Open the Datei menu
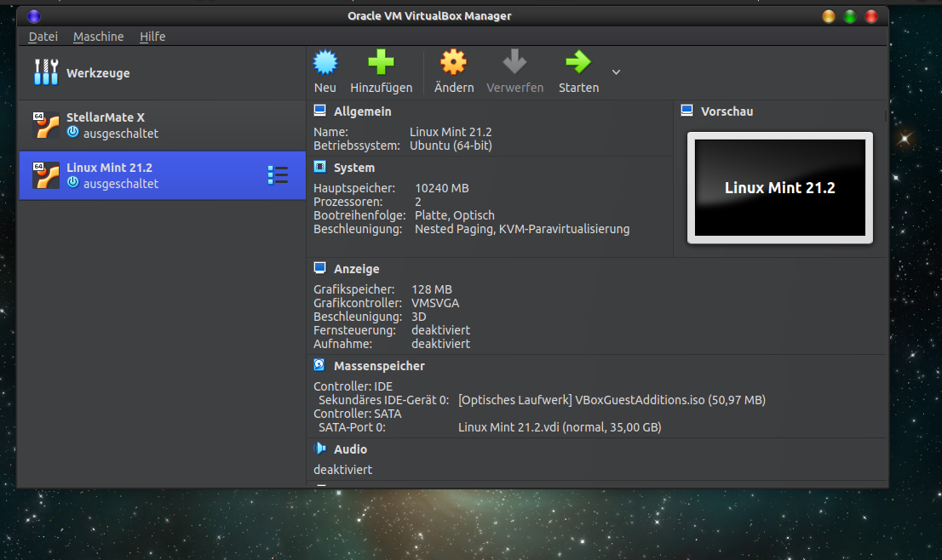Viewport: 942px width, 560px height. (43, 37)
